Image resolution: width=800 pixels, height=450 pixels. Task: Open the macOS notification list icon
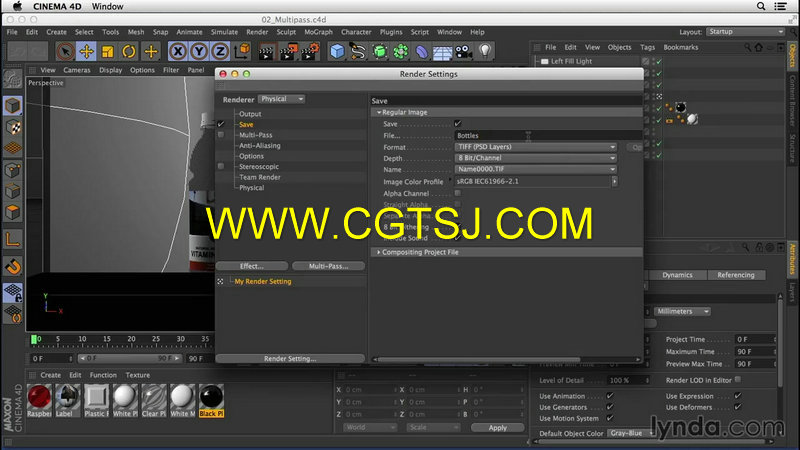click(x=780, y=6)
